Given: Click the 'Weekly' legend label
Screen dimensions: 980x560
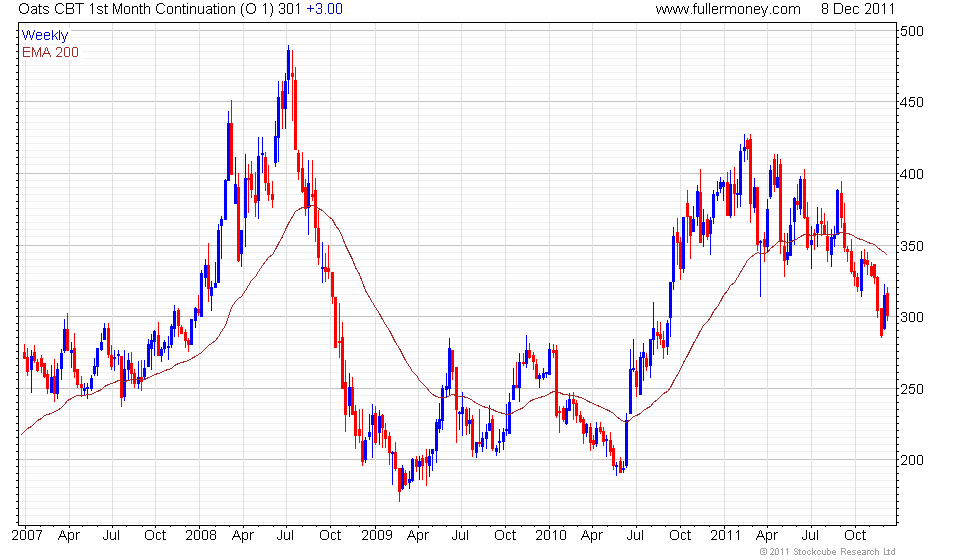Looking at the screenshot, I should (x=44, y=36).
